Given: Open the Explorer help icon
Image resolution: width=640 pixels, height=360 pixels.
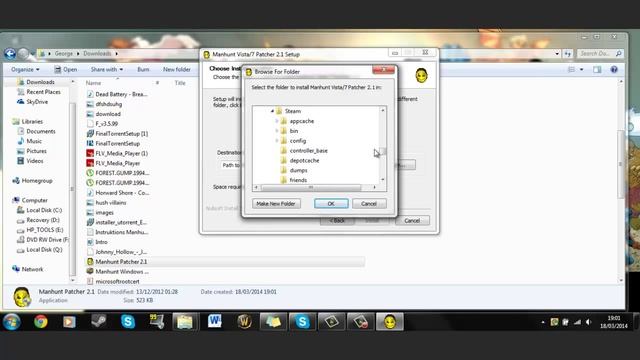Looking at the screenshot, I should pos(614,69).
